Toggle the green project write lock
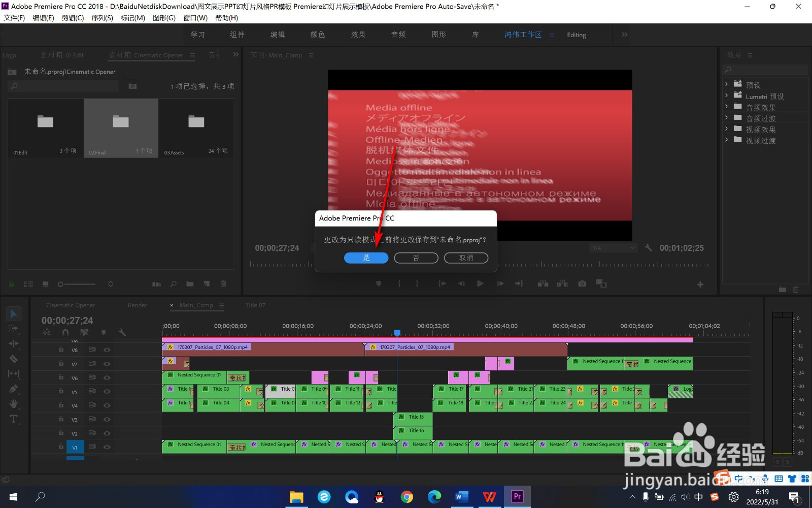The image size is (812, 508). click(x=12, y=284)
